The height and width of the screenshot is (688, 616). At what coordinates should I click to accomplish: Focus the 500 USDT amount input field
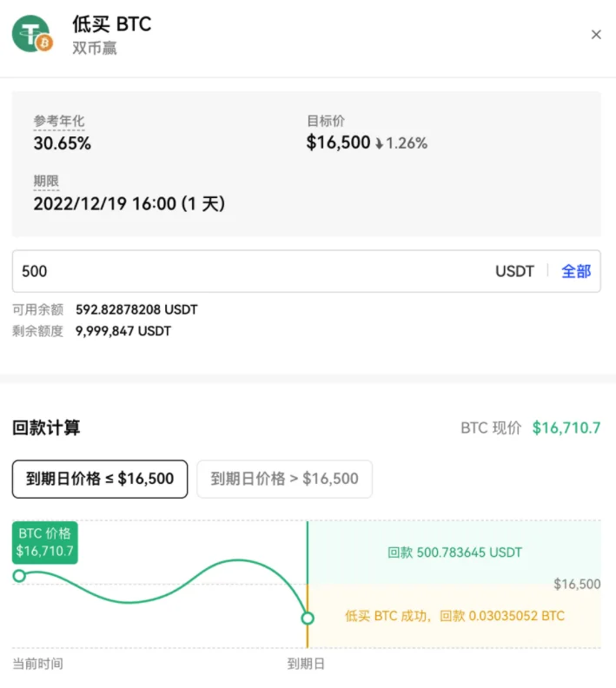coord(306,271)
